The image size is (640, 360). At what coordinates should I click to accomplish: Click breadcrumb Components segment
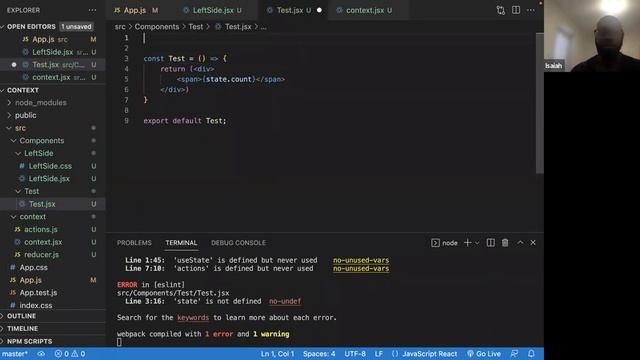point(157,27)
